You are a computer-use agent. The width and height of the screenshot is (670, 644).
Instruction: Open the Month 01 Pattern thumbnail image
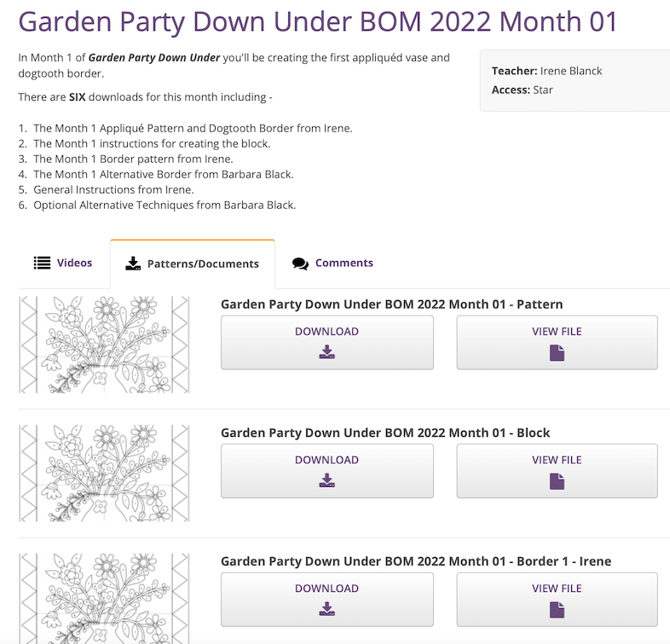(x=104, y=345)
